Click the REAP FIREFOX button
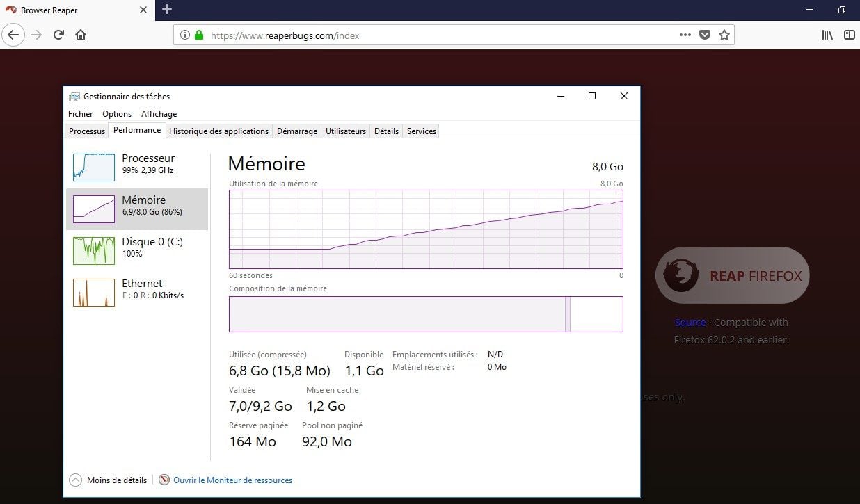 click(x=733, y=275)
